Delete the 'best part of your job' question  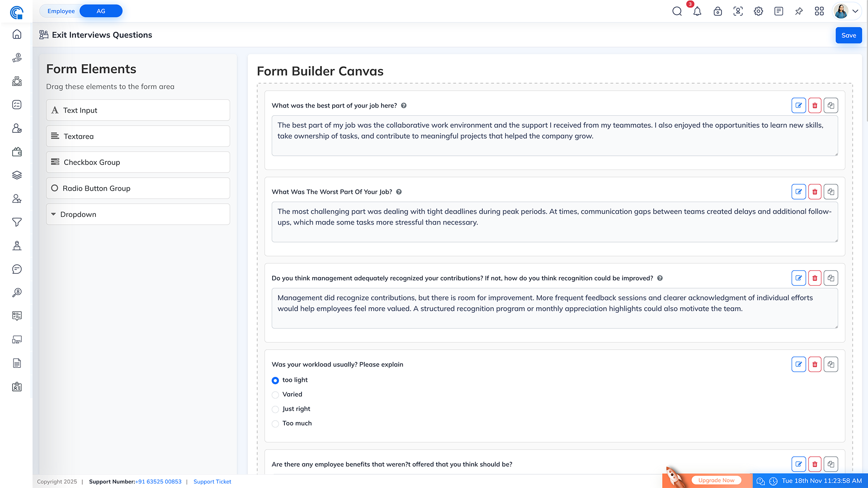pyautogui.click(x=815, y=105)
